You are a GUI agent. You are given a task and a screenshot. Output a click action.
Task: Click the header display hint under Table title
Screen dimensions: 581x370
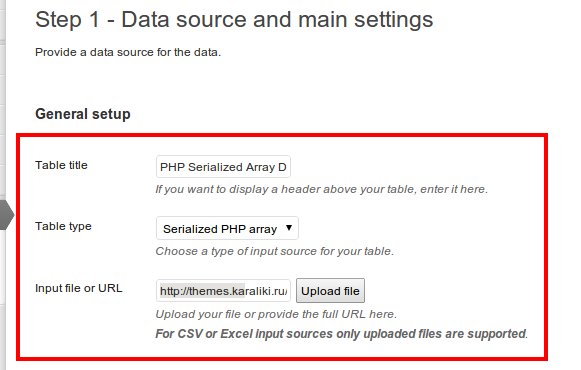click(321, 189)
